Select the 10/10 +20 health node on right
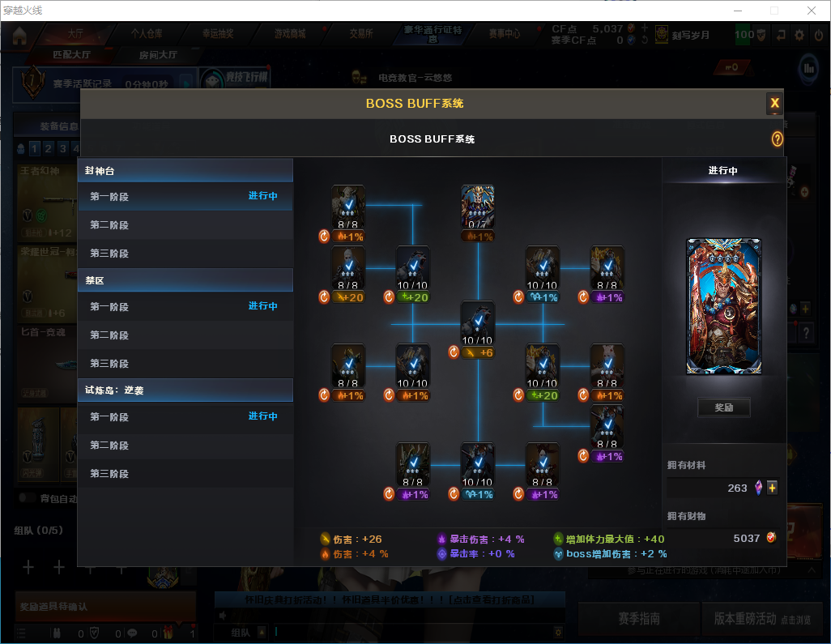Image resolution: width=831 pixels, height=644 pixels. point(542,366)
